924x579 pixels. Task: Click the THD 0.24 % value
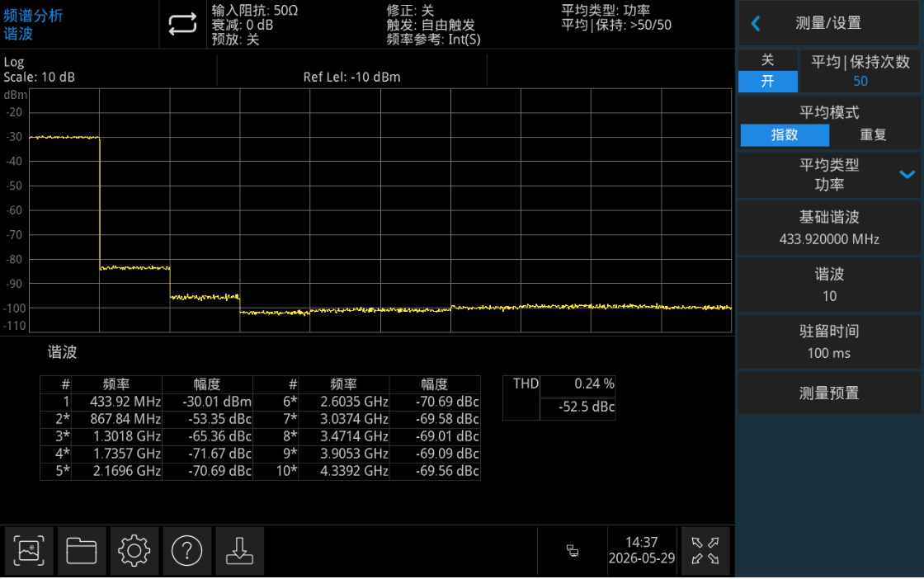point(577,384)
